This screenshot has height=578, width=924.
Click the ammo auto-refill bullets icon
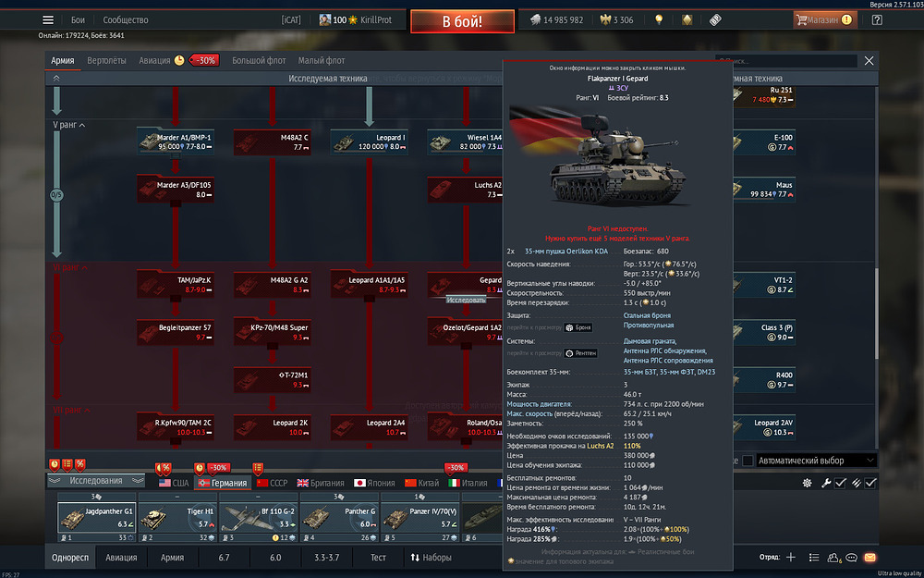click(856, 483)
